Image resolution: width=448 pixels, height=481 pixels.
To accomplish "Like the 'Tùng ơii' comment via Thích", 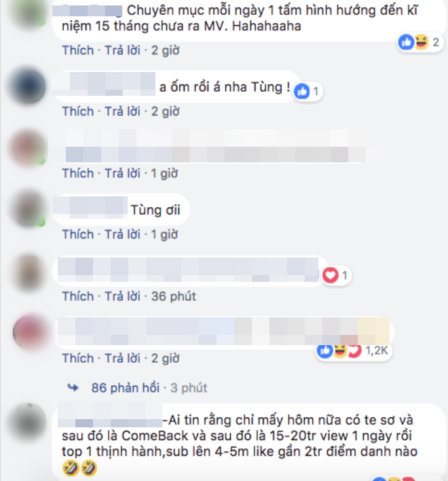I will coord(78,234).
